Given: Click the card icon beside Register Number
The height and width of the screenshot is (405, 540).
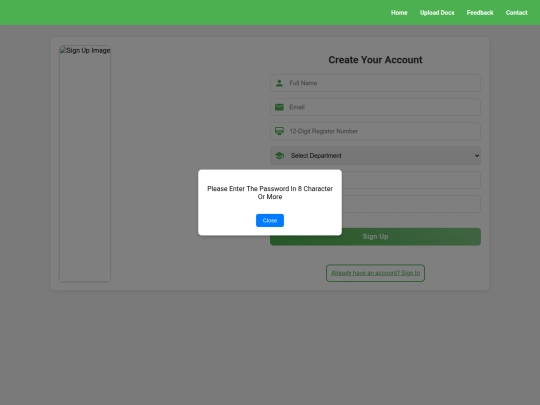Looking at the screenshot, I should coord(279,131).
